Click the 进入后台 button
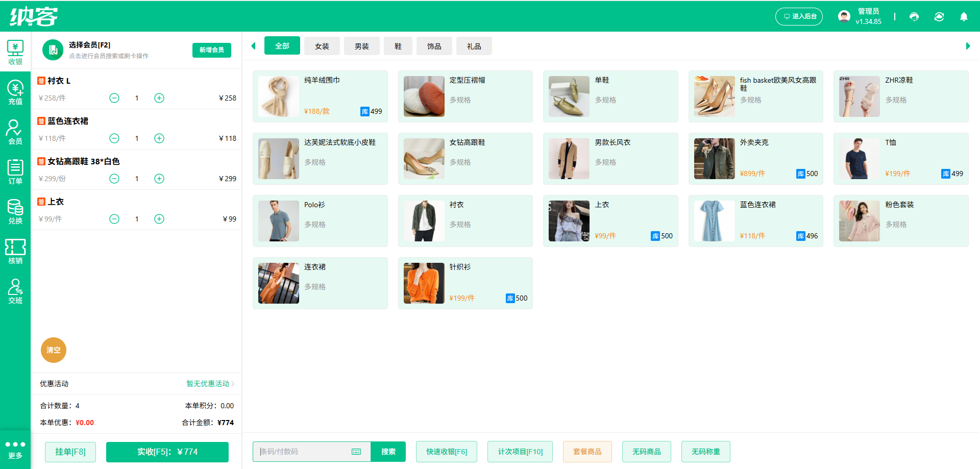The height and width of the screenshot is (469, 980). pyautogui.click(x=799, y=16)
